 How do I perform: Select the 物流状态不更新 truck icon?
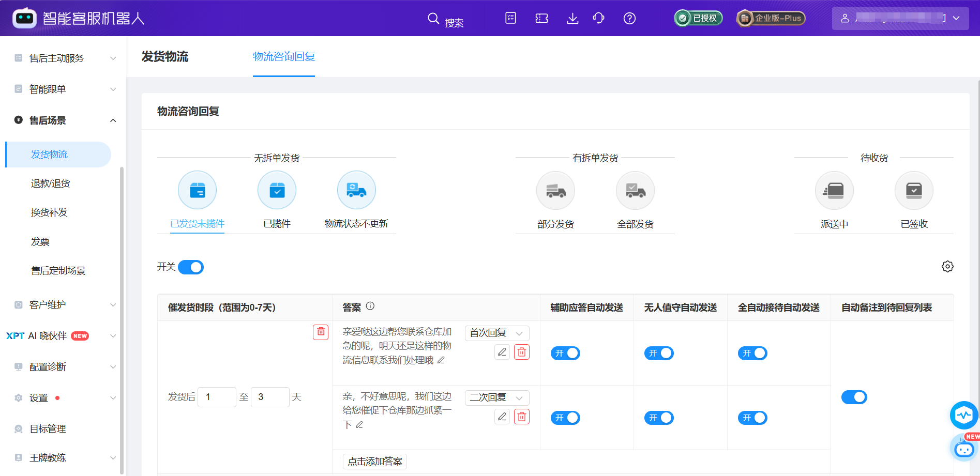(356, 190)
